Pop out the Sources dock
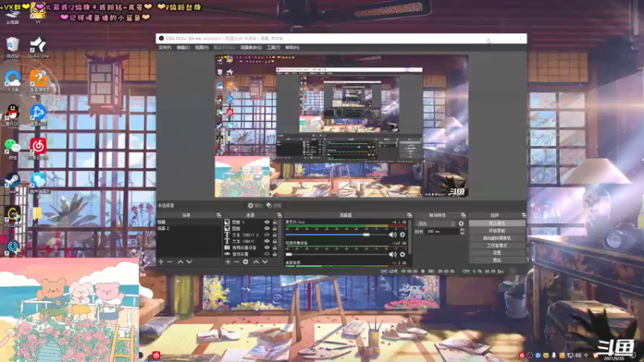644x362 pixels. tap(279, 215)
